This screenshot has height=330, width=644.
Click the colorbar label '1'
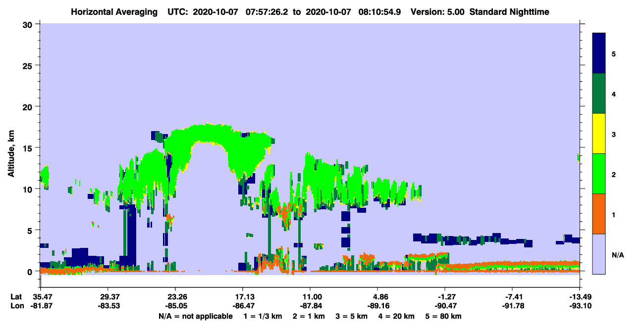click(x=614, y=214)
